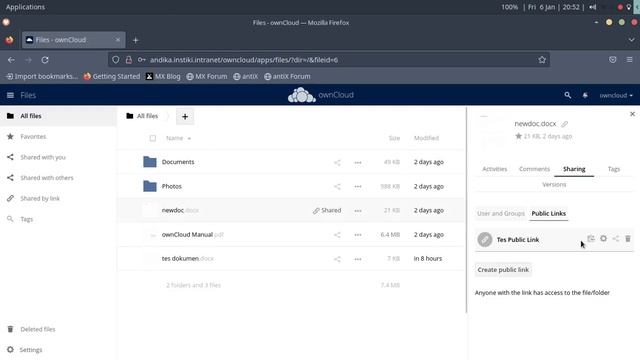
Task: Share the Photos folder via share icon
Action: click(337, 187)
